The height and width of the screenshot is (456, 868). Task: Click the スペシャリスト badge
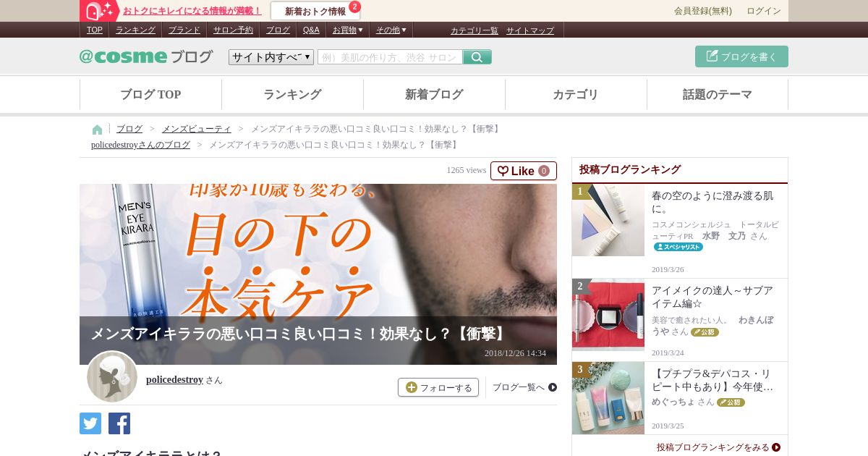coord(678,247)
